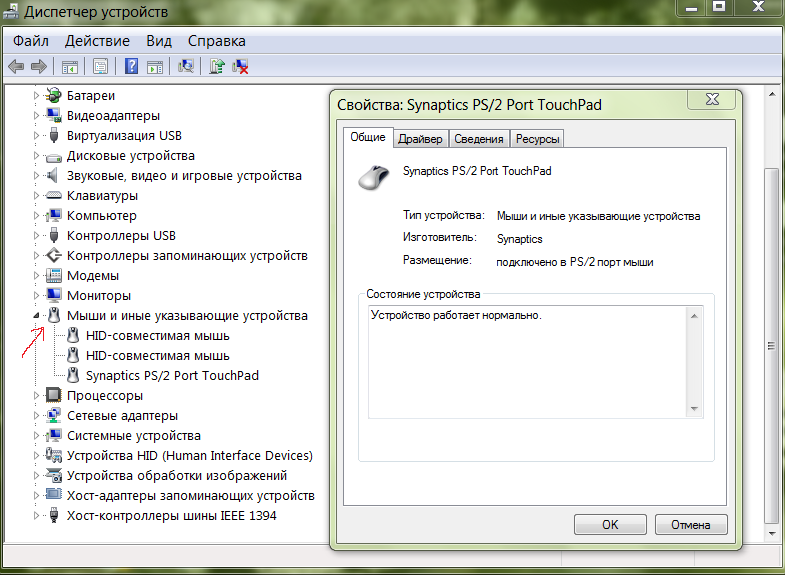Image resolution: width=785 pixels, height=575 pixels.
Task: Click the Forward arrow toolbar icon
Action: (39, 66)
